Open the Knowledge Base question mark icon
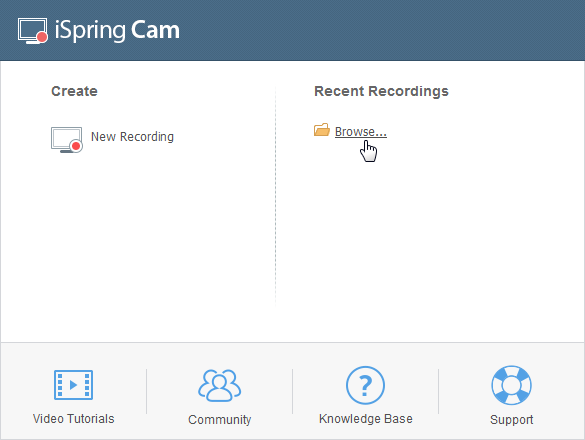The width and height of the screenshot is (585, 440). tap(365, 385)
